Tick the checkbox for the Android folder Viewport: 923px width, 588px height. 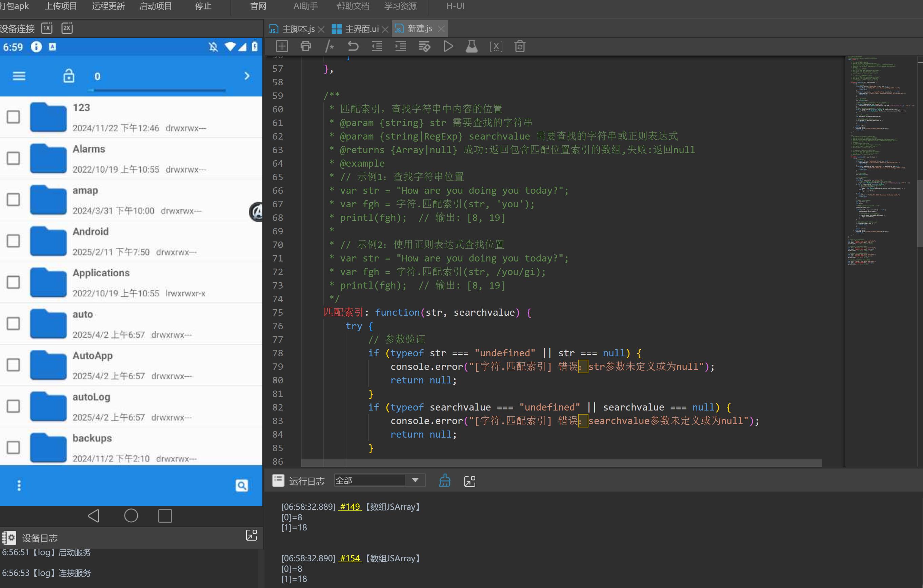(14, 241)
